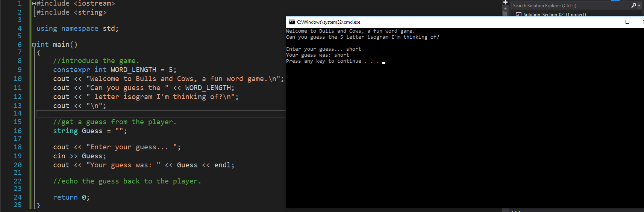The width and height of the screenshot is (644, 212).
Task: Click line number 24 in the gutter
Action: (x=18, y=197)
